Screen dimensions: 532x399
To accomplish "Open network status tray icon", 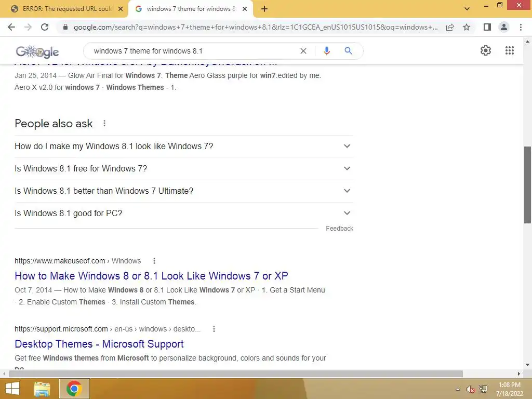I will pyautogui.click(x=483, y=389).
